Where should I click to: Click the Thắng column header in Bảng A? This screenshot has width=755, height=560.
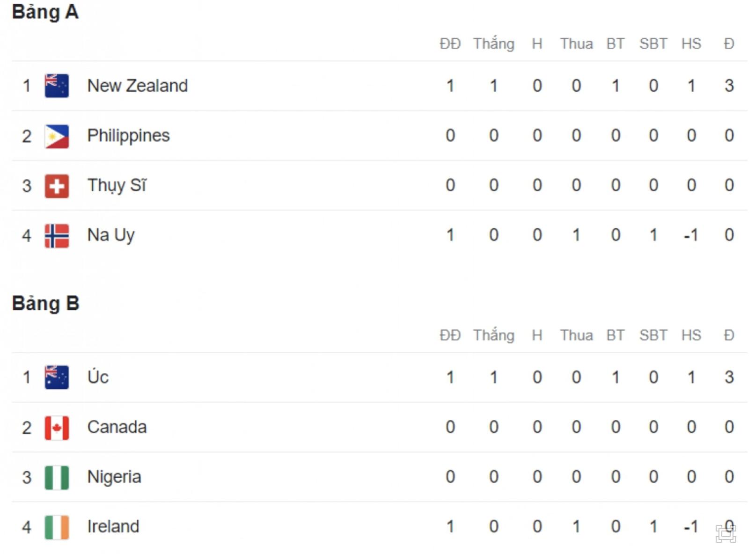tap(493, 44)
